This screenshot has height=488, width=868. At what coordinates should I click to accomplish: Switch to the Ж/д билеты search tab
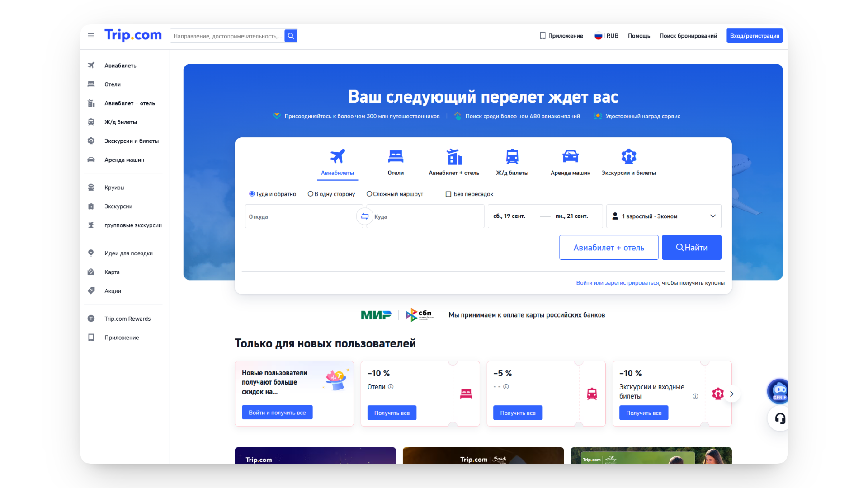coord(512,163)
